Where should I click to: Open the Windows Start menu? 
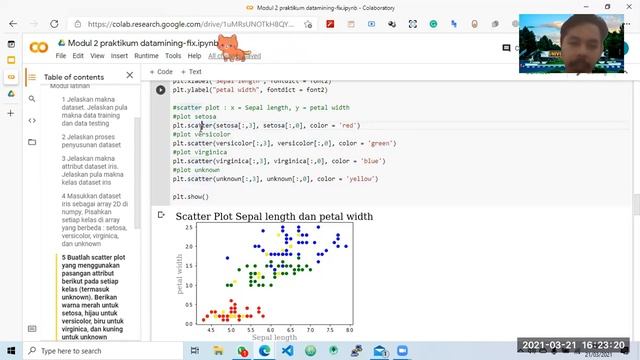(x=11, y=351)
